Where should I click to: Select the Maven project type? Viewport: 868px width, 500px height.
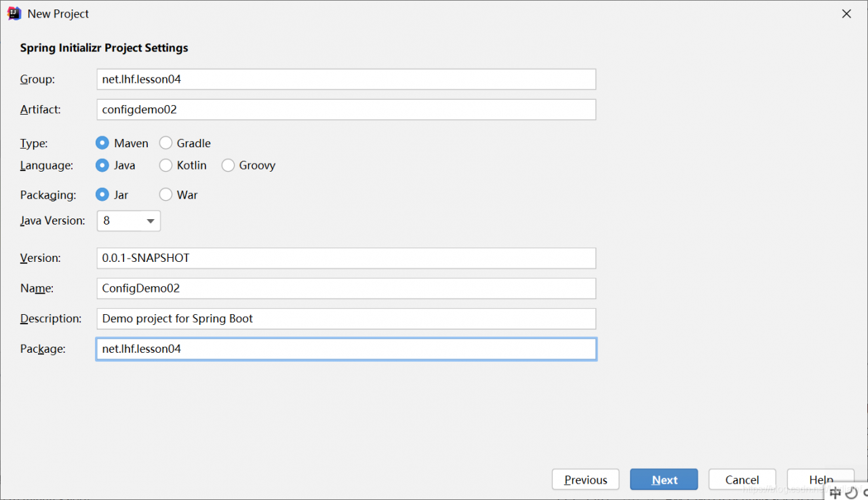pos(102,143)
